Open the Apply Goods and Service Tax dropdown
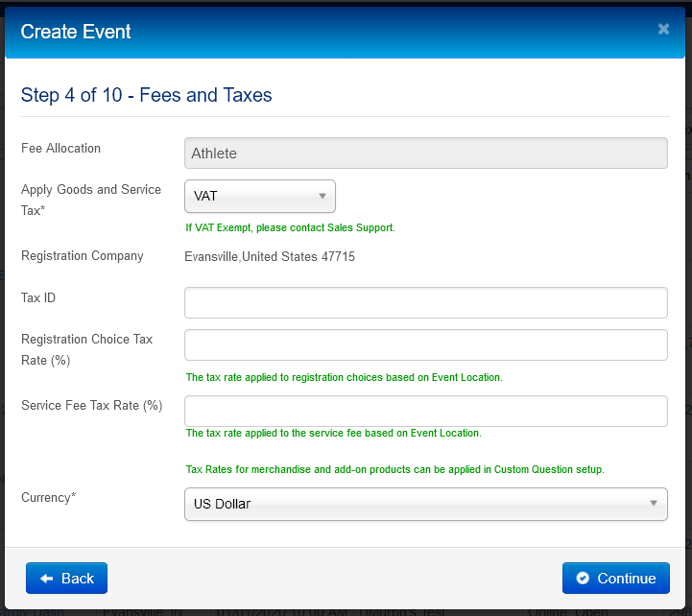Viewport: 692px width, 616px height. click(260, 196)
